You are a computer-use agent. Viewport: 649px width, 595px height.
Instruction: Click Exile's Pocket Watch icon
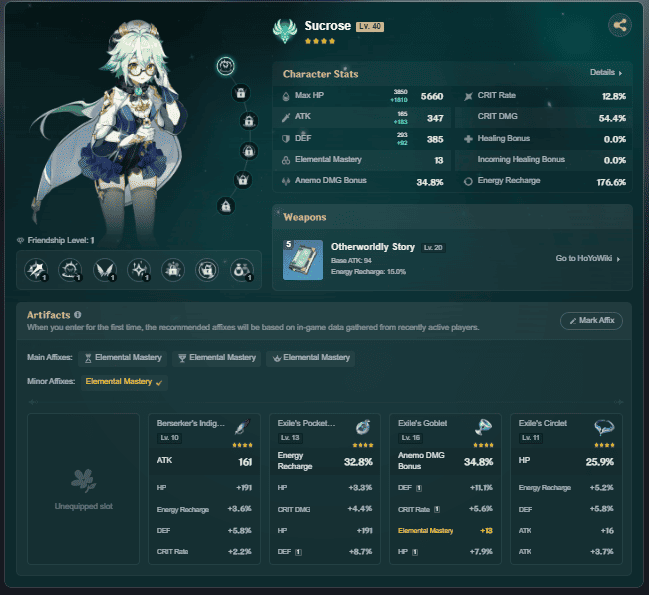pyautogui.click(x=363, y=427)
